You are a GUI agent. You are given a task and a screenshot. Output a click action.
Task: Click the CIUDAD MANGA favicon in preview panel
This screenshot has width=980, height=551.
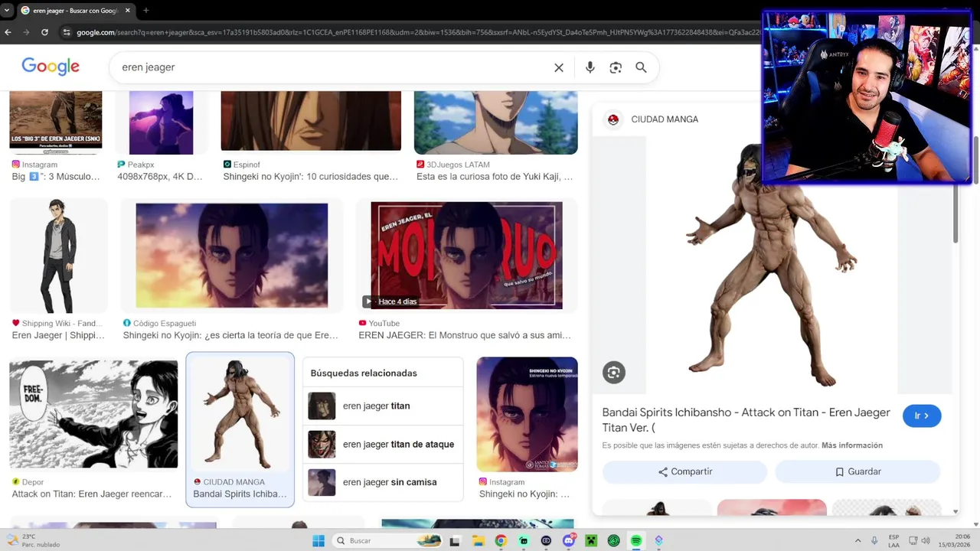612,119
